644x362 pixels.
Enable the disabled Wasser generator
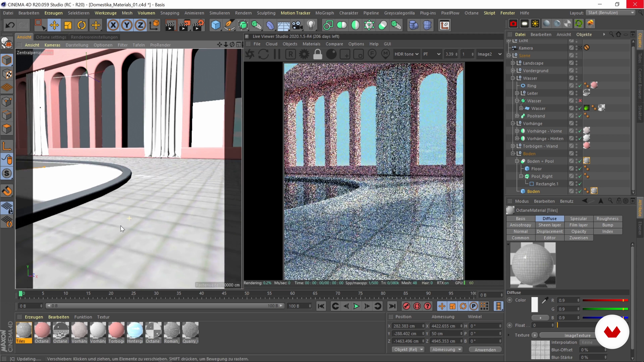pyautogui.click(x=580, y=101)
